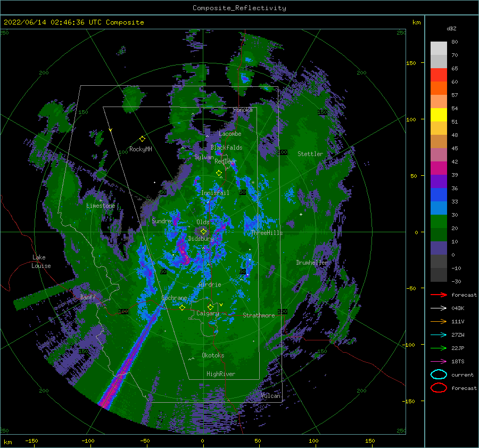Viewport: 479px width, 448px height.
Task: Click the yellow diamond marker beside RockyMH
Action: click(x=142, y=139)
